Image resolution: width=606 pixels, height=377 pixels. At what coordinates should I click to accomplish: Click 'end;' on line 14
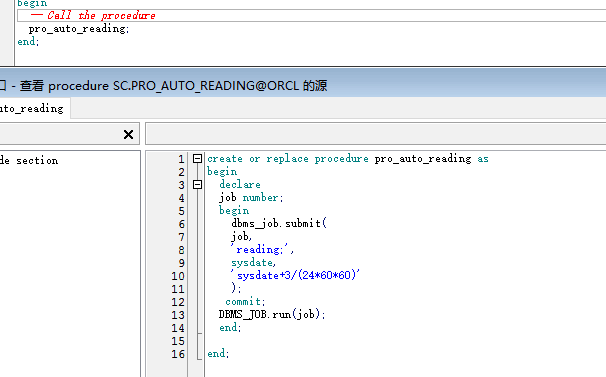coord(230,327)
